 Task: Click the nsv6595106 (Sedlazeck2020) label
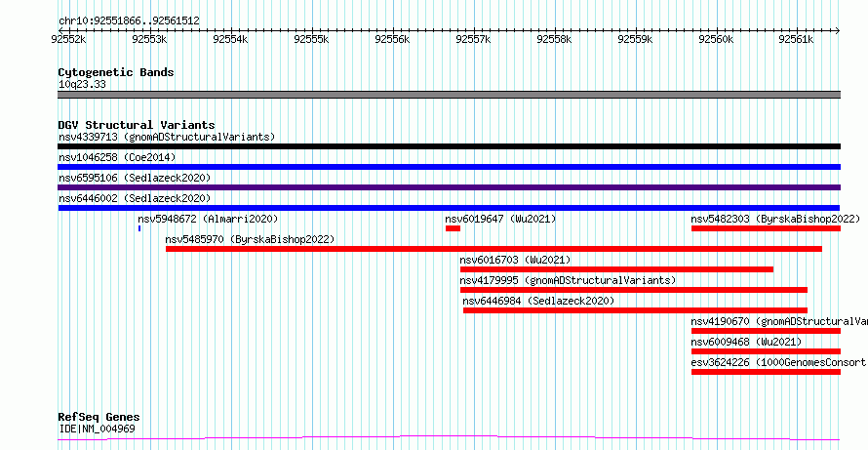[135, 178]
